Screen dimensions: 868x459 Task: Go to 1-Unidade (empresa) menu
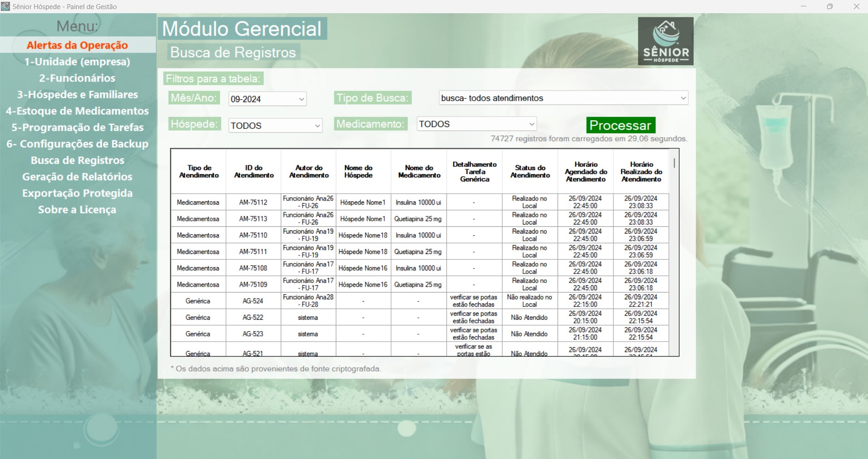click(x=77, y=62)
